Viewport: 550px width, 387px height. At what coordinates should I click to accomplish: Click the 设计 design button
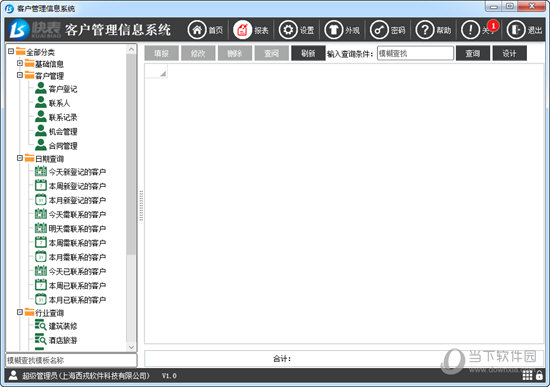[x=509, y=53]
